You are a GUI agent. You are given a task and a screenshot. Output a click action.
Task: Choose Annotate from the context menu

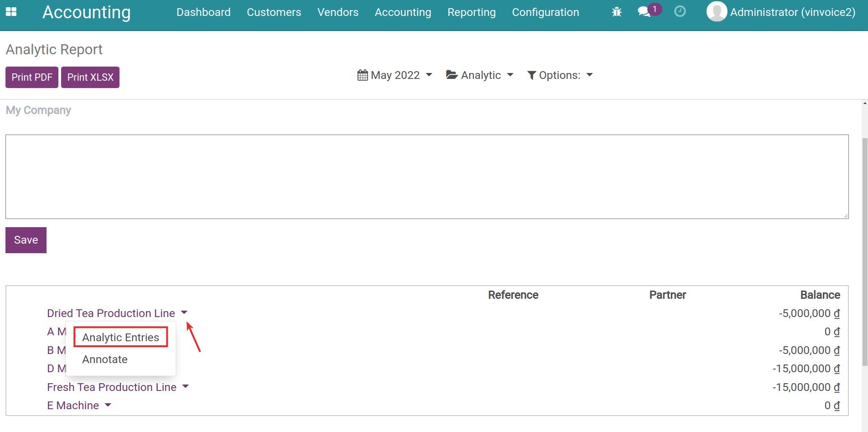coord(104,359)
